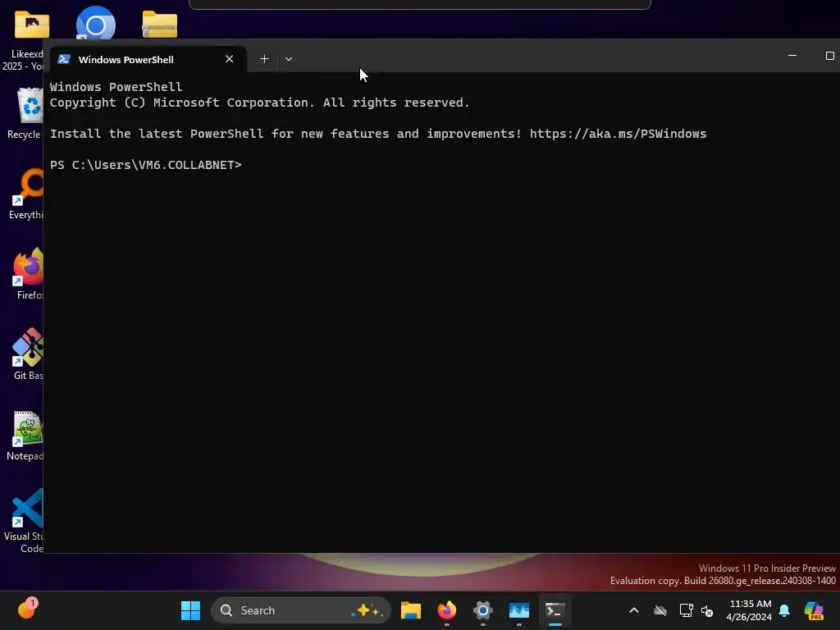Click the https://aka.ms/PSWindows link
This screenshot has height=630, width=840.
point(618,134)
